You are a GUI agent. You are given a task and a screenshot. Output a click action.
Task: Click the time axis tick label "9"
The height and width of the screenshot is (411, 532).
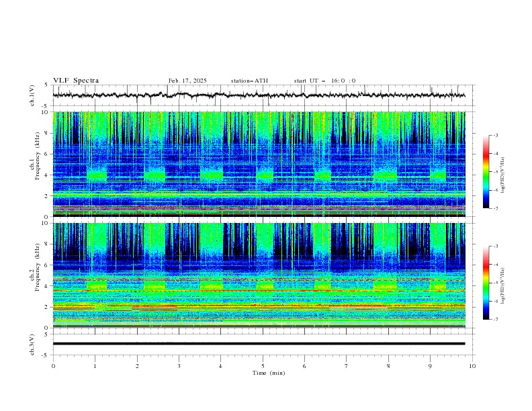430,366
